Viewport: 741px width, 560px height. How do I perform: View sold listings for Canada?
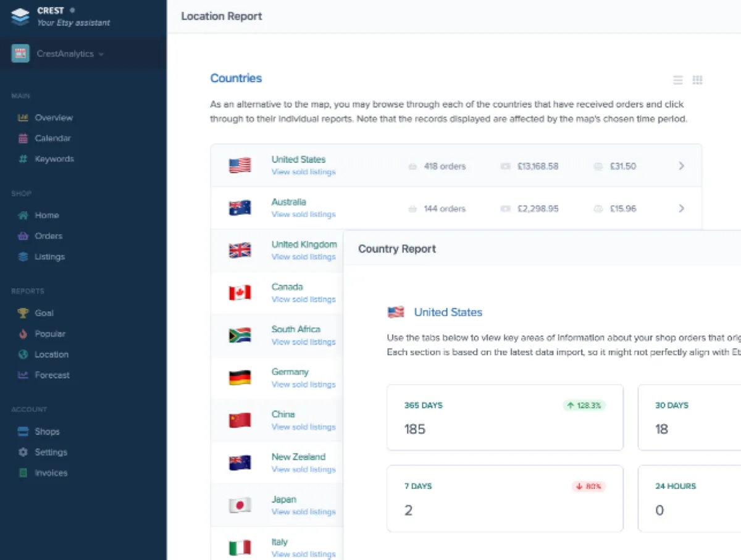(304, 299)
